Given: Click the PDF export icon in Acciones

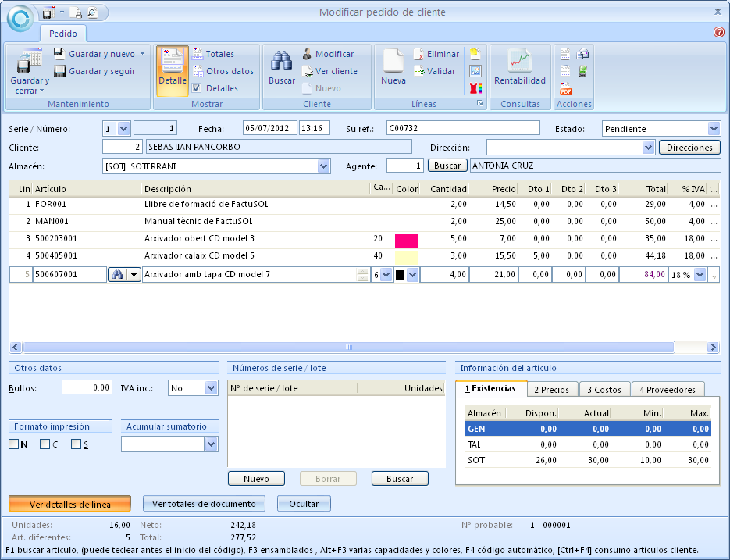Looking at the screenshot, I should click(566, 89).
